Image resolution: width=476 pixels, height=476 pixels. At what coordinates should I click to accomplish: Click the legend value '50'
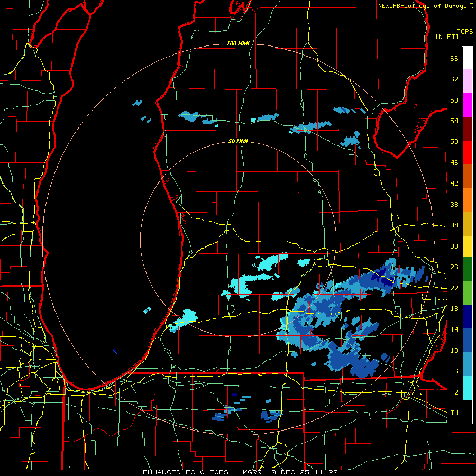pos(454,142)
